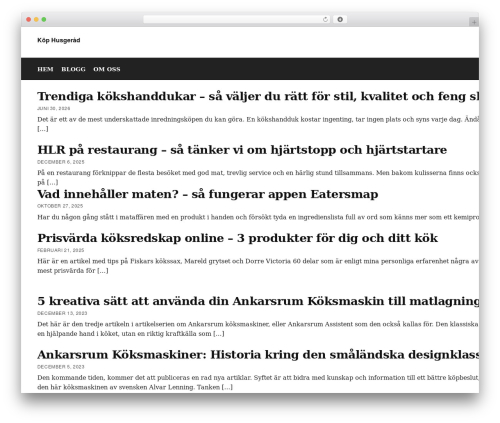
Task: Click excerpt starting 'Det här är den tredje artikeln'
Action: 258,329
